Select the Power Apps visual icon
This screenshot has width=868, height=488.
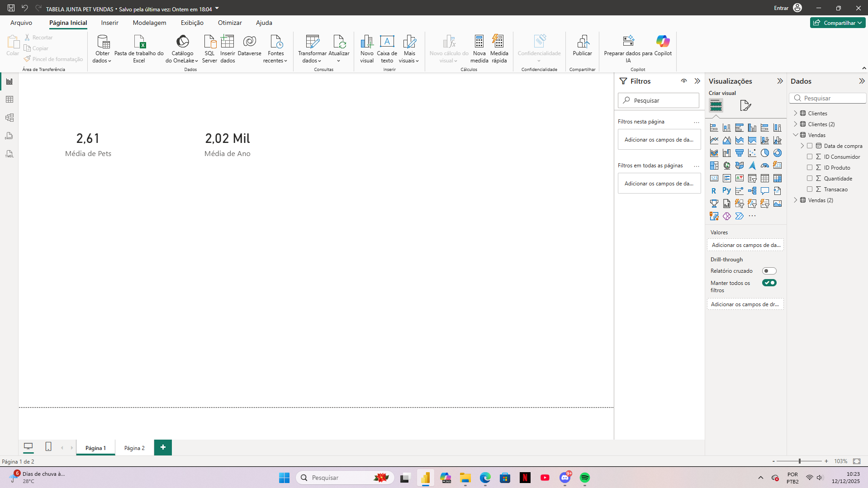pyautogui.click(x=726, y=216)
